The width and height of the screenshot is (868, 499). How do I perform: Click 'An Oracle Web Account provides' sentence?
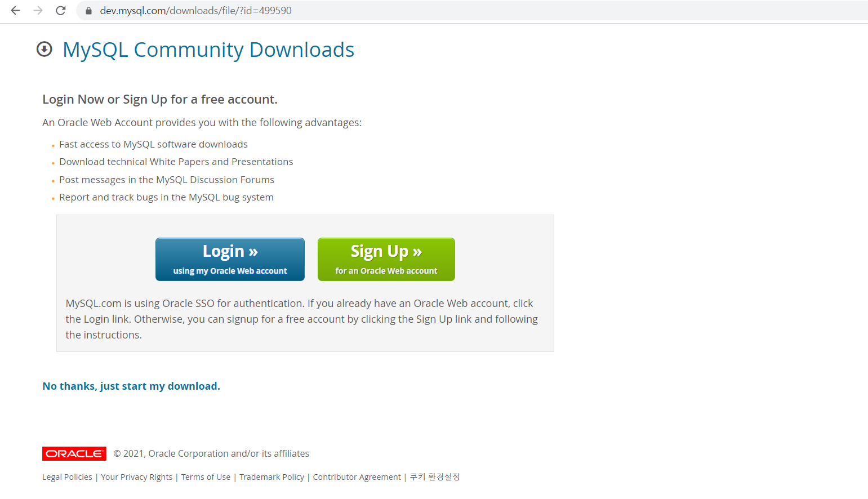pyautogui.click(x=202, y=123)
